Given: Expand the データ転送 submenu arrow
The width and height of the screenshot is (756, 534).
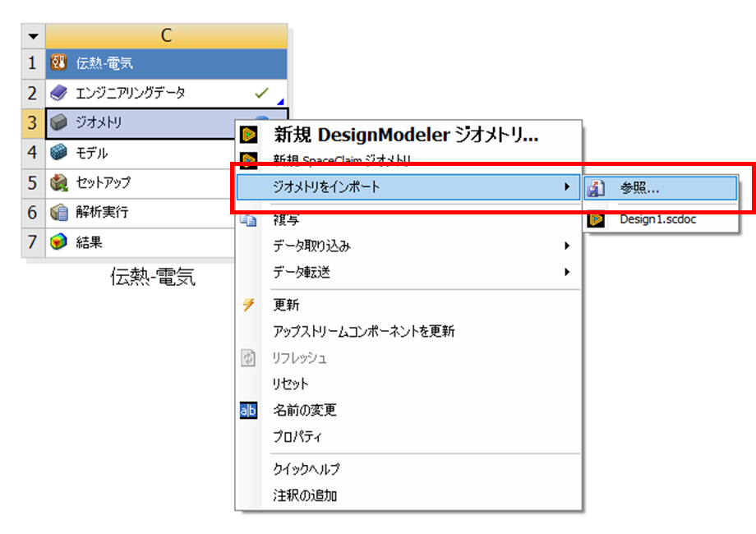Looking at the screenshot, I should point(567,272).
